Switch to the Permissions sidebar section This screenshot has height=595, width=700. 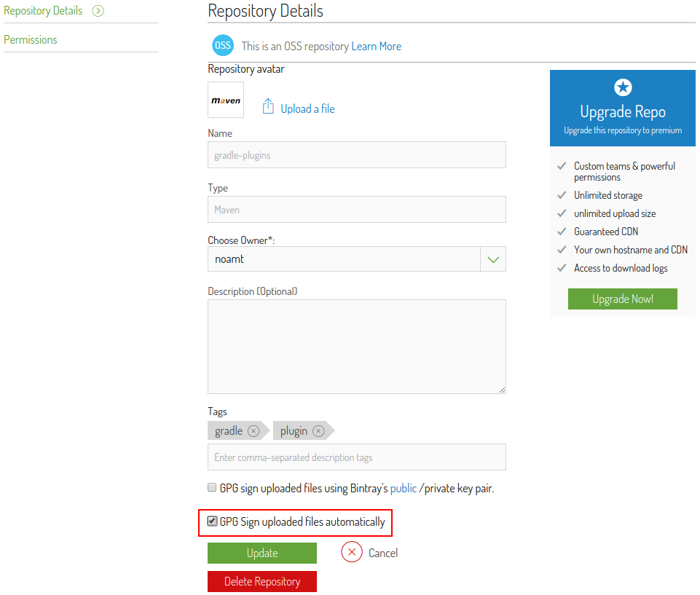pyautogui.click(x=31, y=40)
